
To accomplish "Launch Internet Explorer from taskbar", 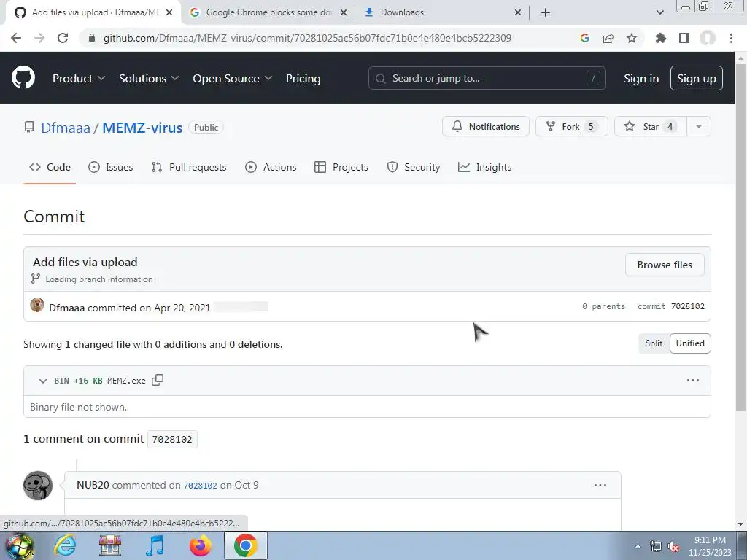I will tap(65, 545).
